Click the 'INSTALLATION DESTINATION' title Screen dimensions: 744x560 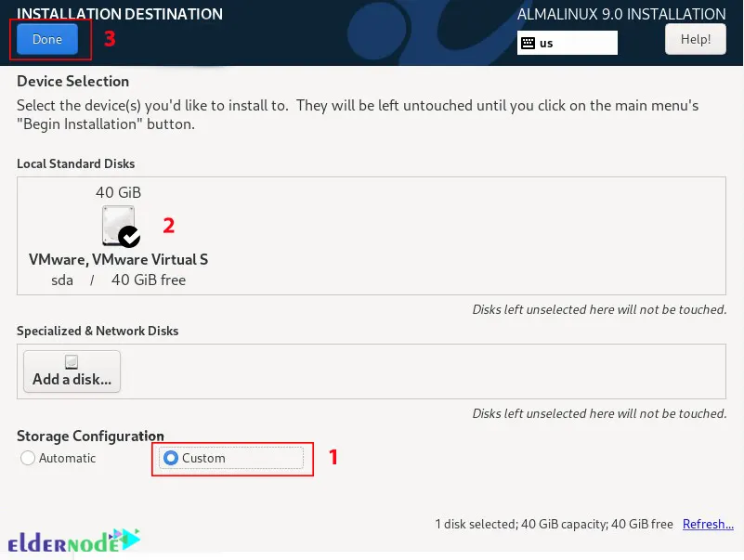pyautogui.click(x=120, y=14)
